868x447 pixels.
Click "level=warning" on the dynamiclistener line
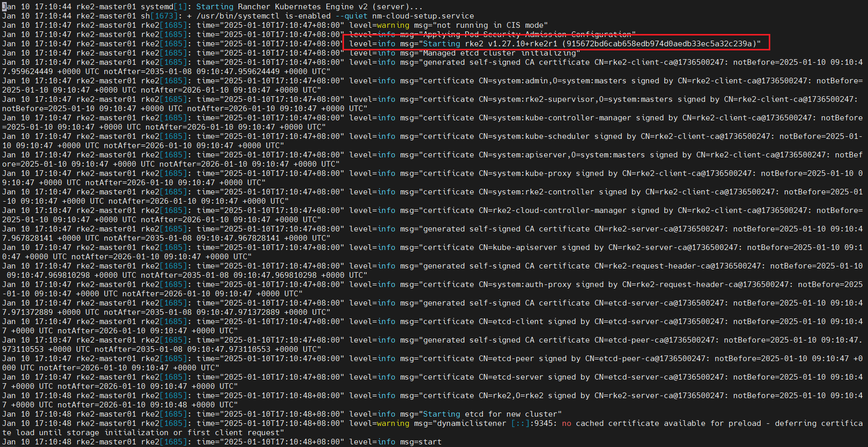click(379, 423)
